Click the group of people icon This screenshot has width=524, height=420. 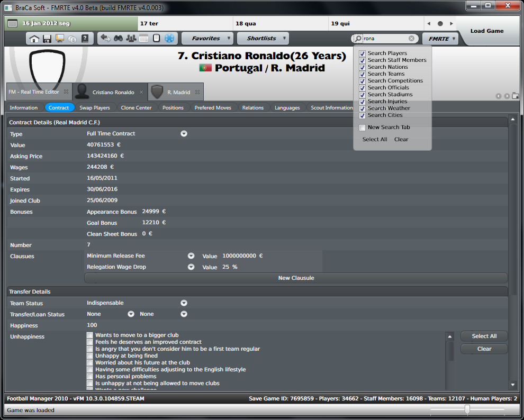(131, 38)
